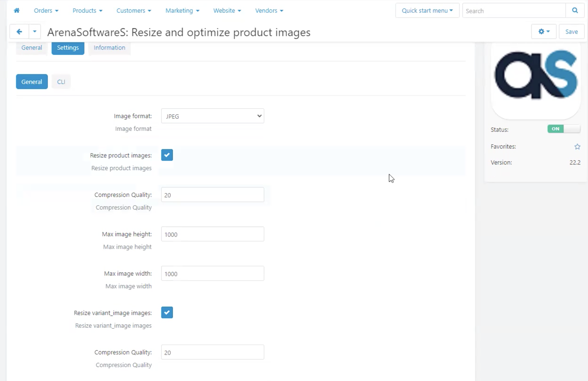
Task: Add the add-on to favorites with the star
Action: tap(577, 147)
